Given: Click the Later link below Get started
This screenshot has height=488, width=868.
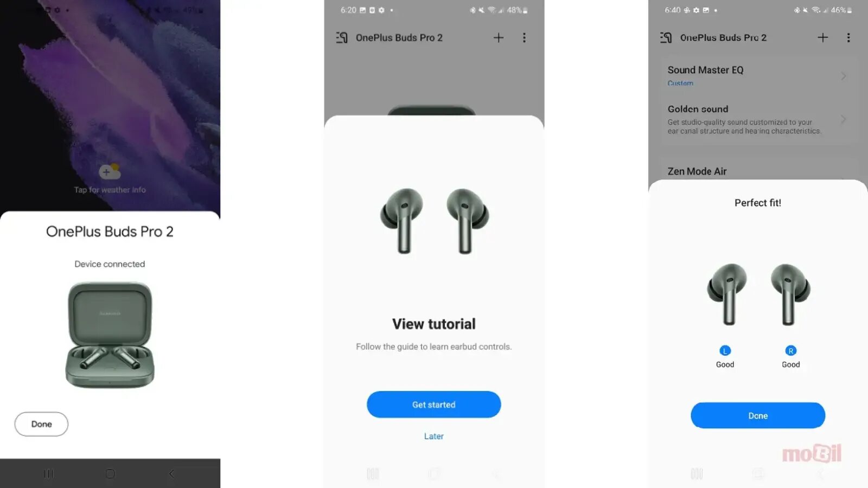Looking at the screenshot, I should click(433, 436).
